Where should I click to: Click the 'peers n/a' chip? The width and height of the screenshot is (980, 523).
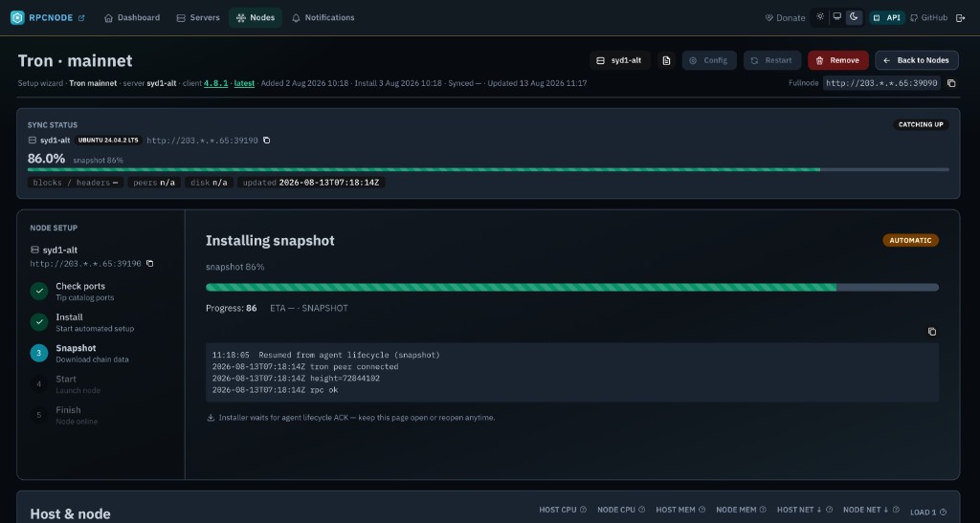[154, 183]
